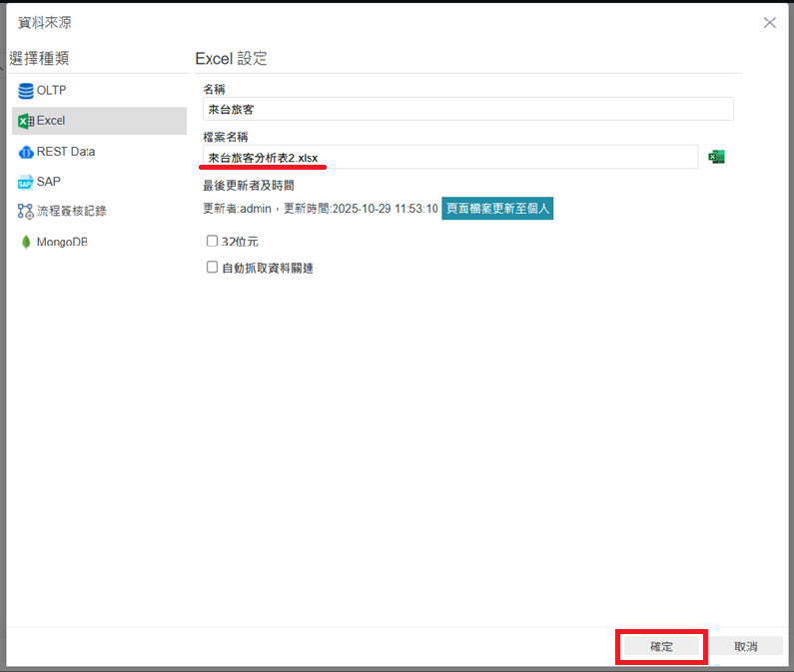Click the Excel sheet icon in sidebar

(x=25, y=121)
